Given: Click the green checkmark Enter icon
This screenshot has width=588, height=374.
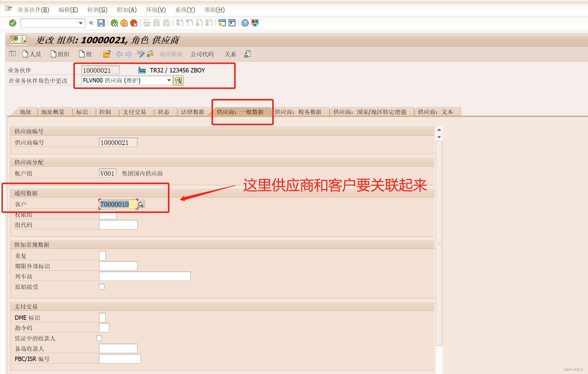Looking at the screenshot, I should coord(13,23).
